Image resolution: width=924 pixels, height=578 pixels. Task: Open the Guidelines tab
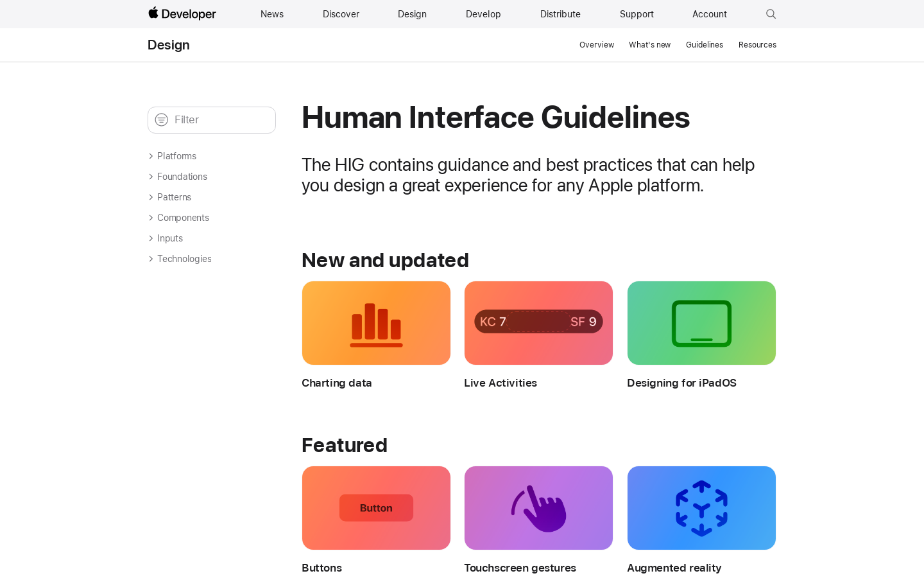click(705, 45)
